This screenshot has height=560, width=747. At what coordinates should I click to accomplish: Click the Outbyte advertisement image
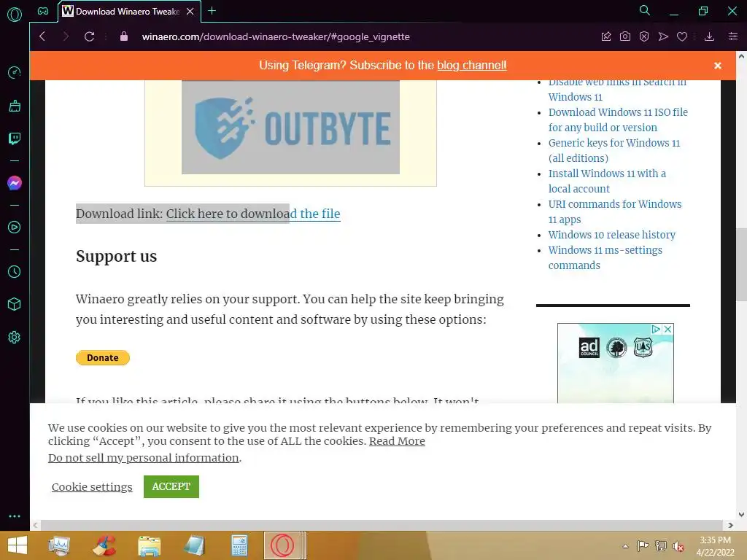click(x=290, y=127)
